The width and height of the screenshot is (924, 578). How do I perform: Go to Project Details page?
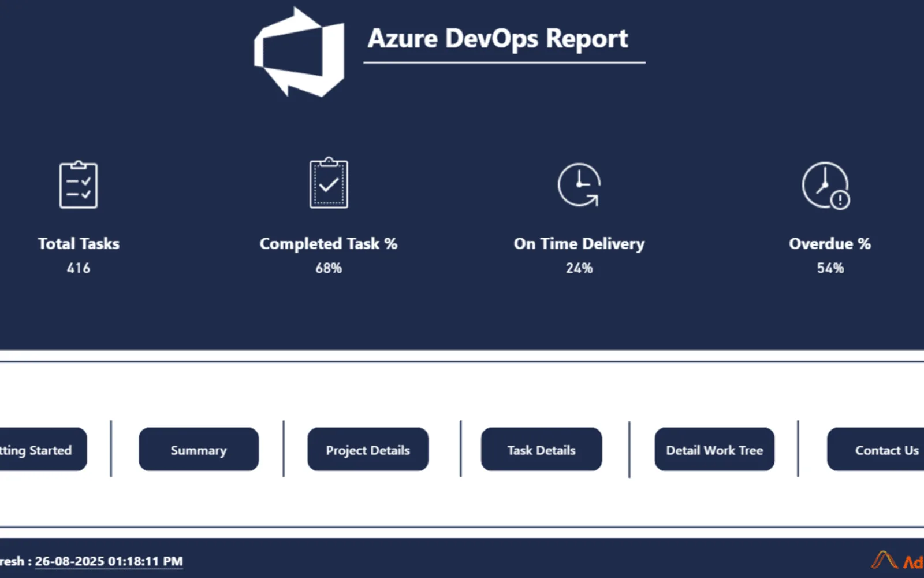(368, 449)
